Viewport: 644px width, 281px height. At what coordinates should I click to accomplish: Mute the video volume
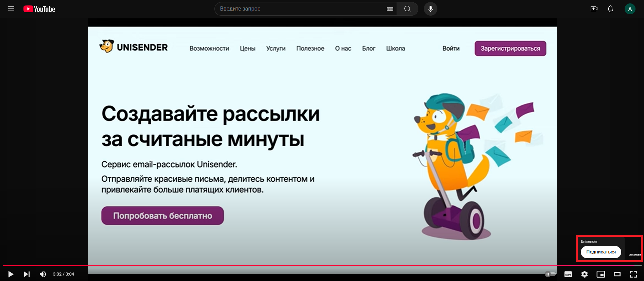(43, 274)
